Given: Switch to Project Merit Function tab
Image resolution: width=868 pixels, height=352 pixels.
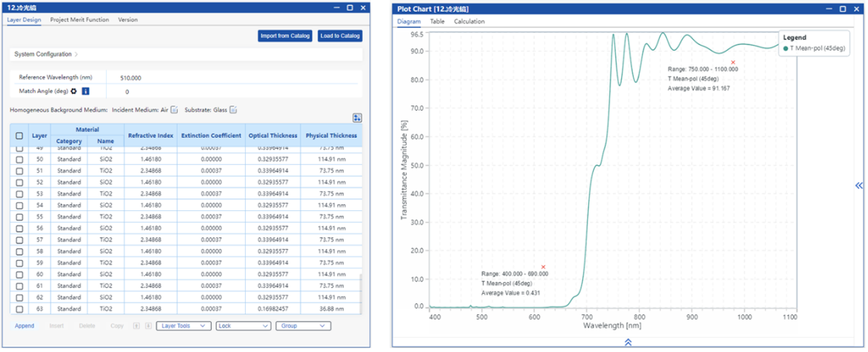Looking at the screenshot, I should coord(80,20).
